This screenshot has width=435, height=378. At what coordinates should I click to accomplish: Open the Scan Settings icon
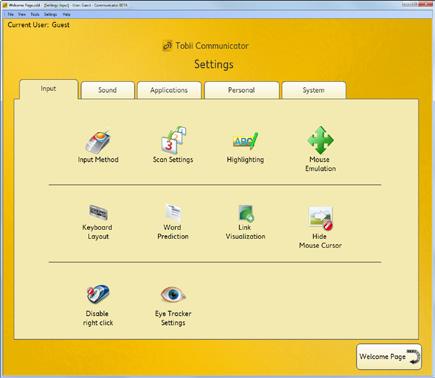(173, 140)
